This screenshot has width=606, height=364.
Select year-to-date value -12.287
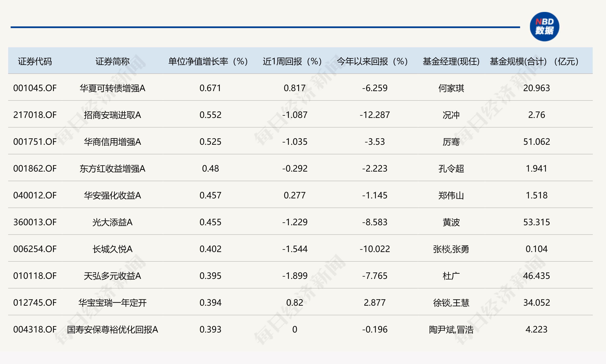pos(375,115)
